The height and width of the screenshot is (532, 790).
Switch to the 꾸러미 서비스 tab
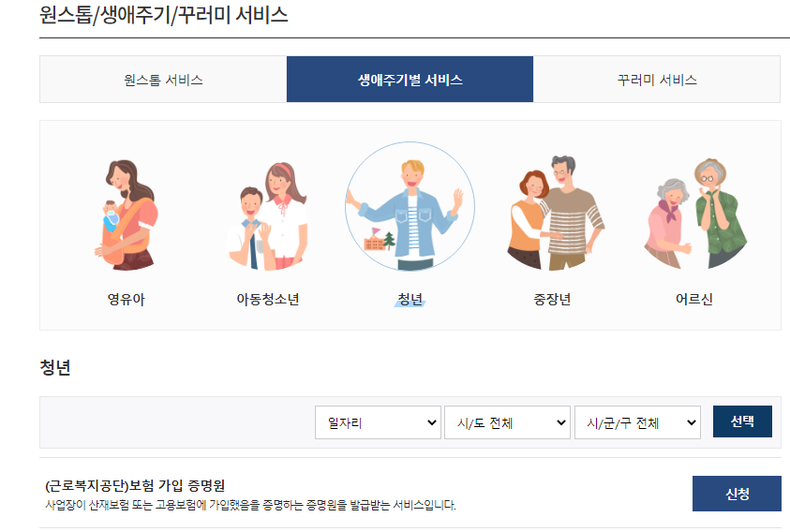point(657,80)
